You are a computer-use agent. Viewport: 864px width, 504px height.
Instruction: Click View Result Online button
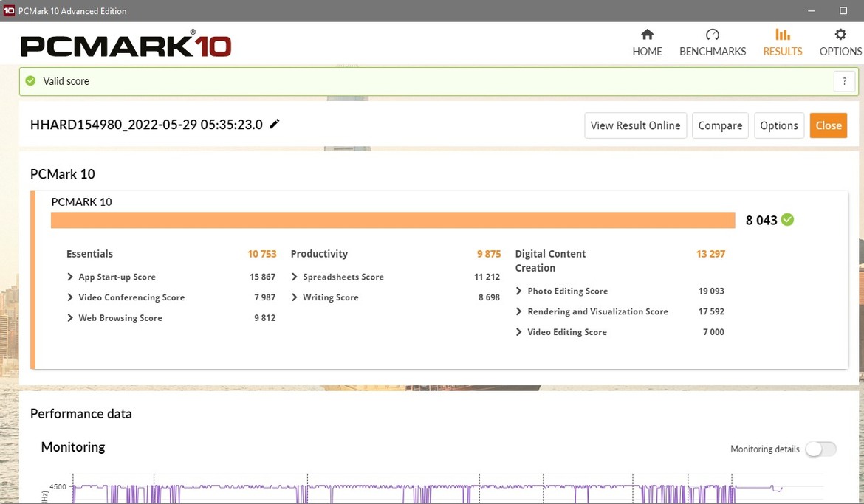(635, 125)
